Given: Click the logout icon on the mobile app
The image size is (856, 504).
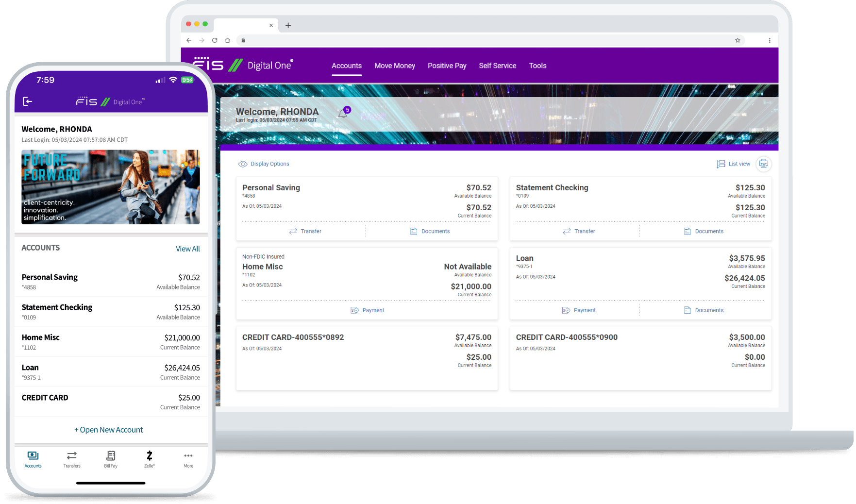Looking at the screenshot, I should pos(28,101).
